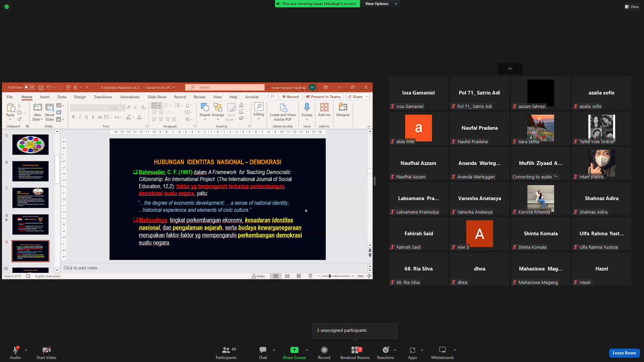
Task: Open the Comments icon in ribbon
Action: tap(273, 97)
